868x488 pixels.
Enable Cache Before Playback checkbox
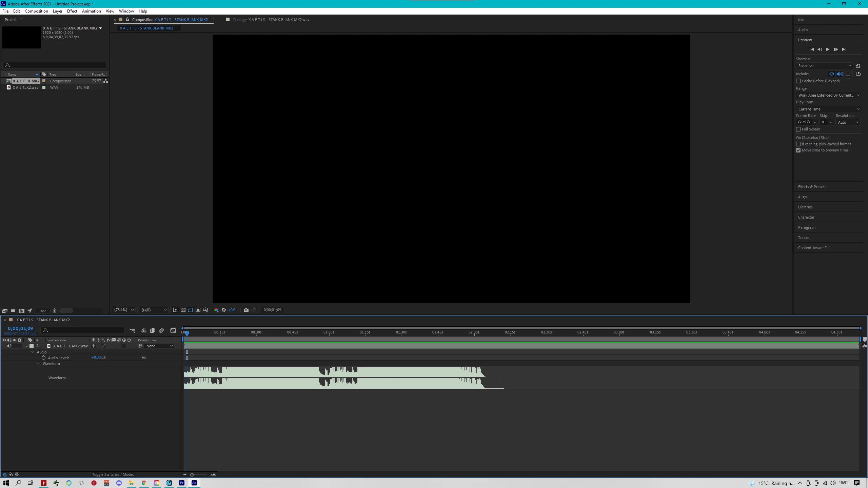tap(798, 81)
